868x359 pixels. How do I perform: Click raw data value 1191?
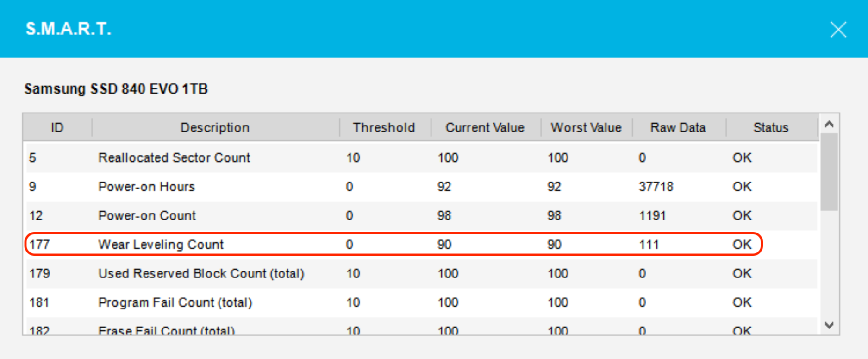coord(652,215)
